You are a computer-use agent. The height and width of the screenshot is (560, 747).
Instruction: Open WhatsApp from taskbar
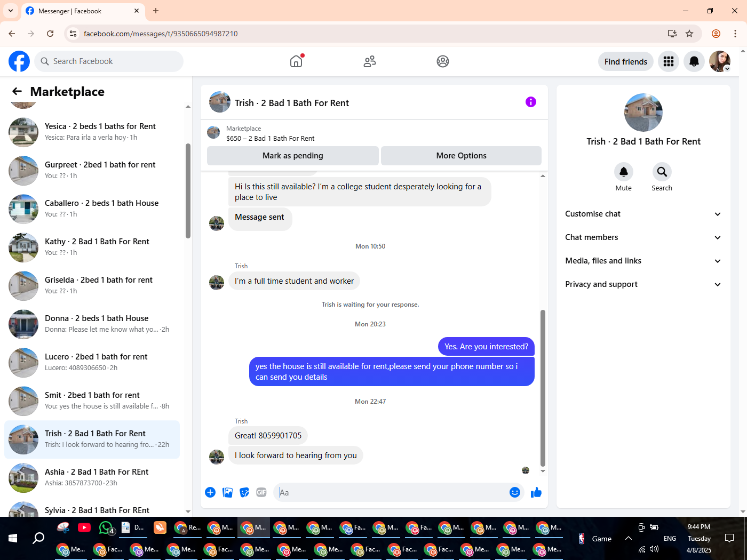point(106,527)
